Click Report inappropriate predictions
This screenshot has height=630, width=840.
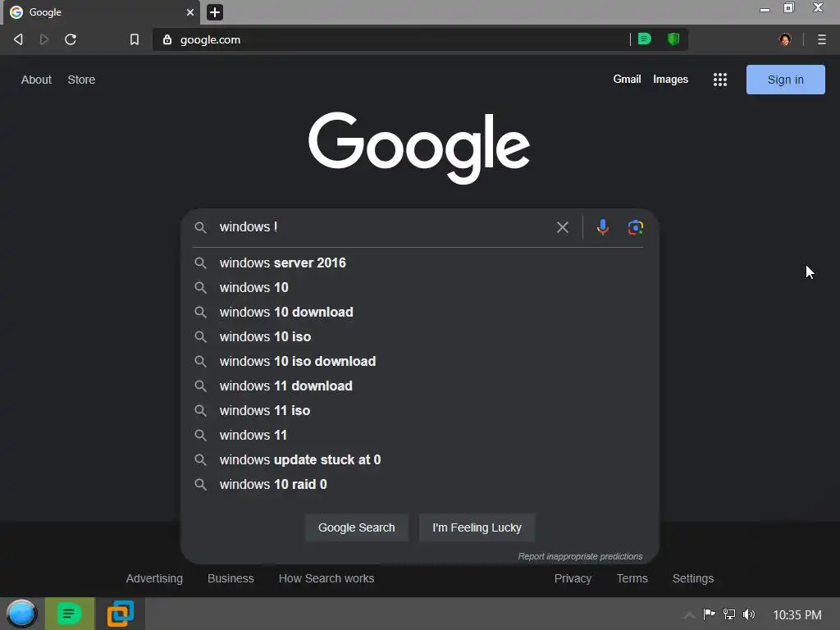pos(580,557)
